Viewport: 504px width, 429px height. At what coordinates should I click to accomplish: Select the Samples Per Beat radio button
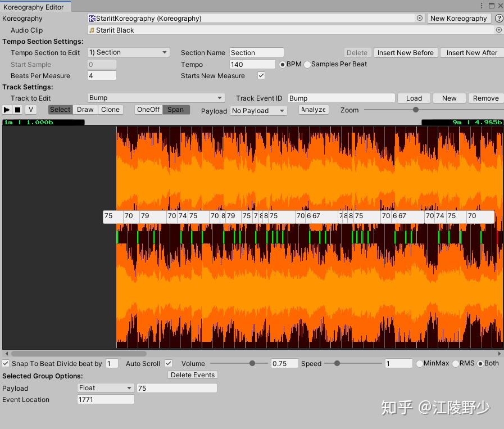pyautogui.click(x=307, y=64)
